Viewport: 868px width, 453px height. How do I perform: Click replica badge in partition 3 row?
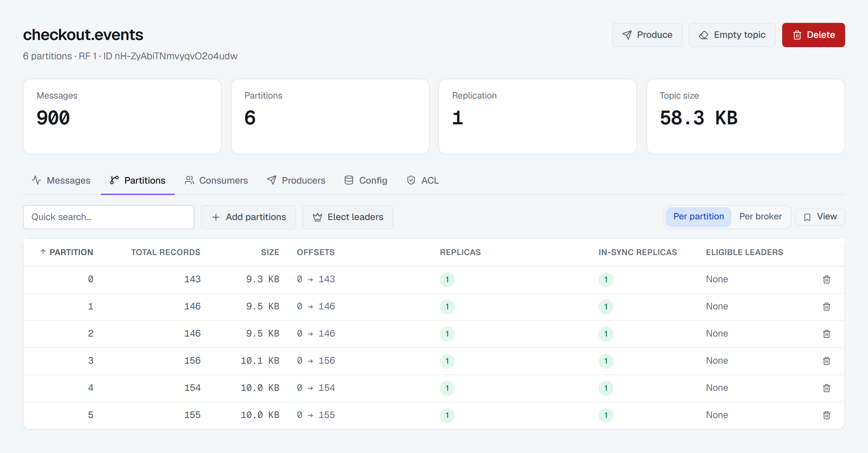(x=447, y=361)
